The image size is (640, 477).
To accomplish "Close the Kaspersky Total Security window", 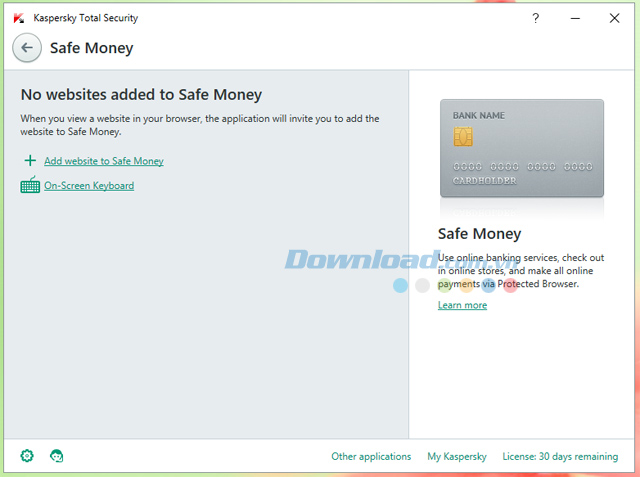I will pyautogui.click(x=614, y=18).
